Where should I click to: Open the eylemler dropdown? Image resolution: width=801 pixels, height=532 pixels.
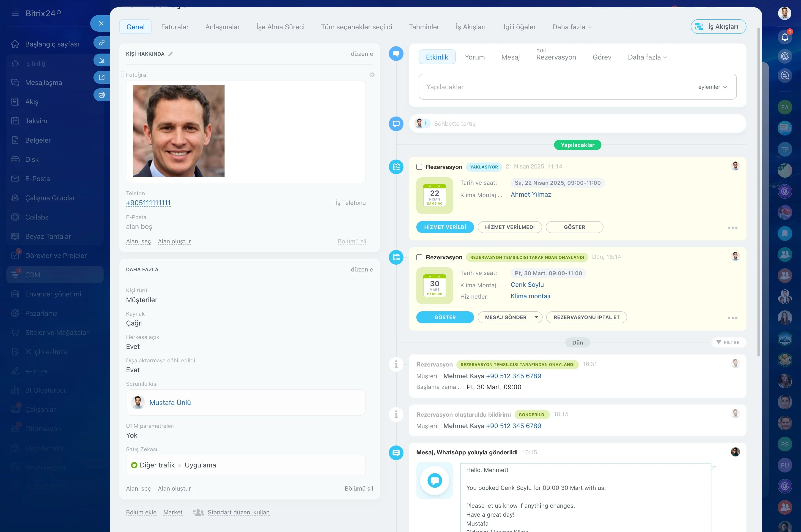pyautogui.click(x=712, y=87)
